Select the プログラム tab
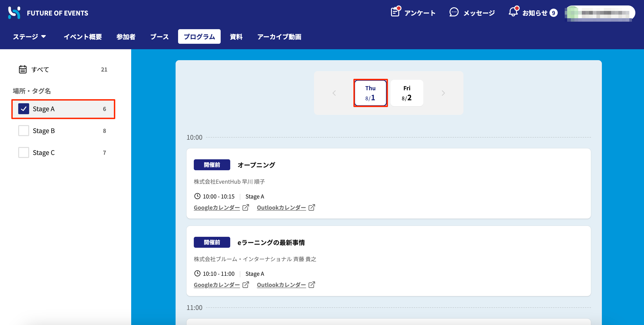Viewport: 644px width, 325px height. coord(199,36)
